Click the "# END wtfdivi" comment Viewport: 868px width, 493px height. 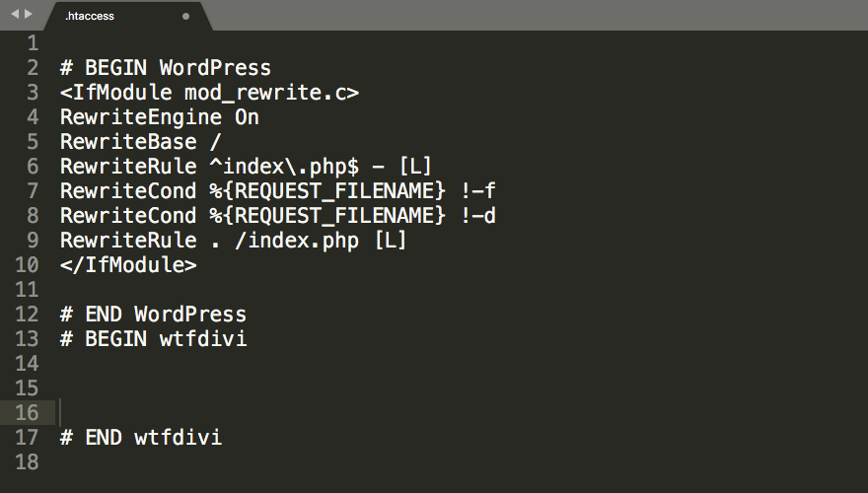coord(140,437)
